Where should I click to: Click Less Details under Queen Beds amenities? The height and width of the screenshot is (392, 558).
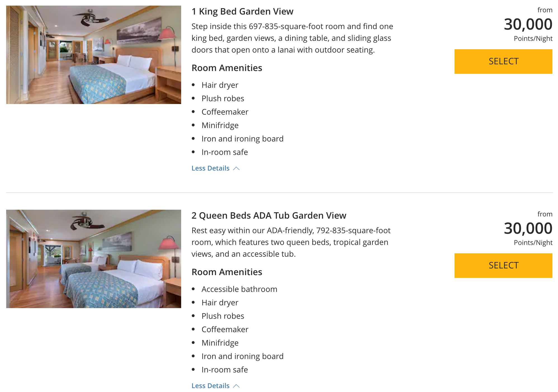pos(210,386)
